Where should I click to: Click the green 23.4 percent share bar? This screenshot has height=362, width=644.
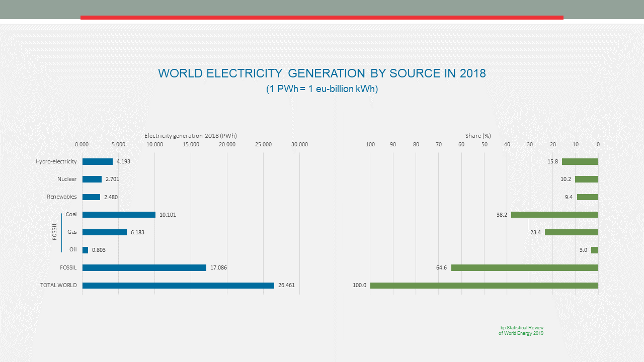572,232
